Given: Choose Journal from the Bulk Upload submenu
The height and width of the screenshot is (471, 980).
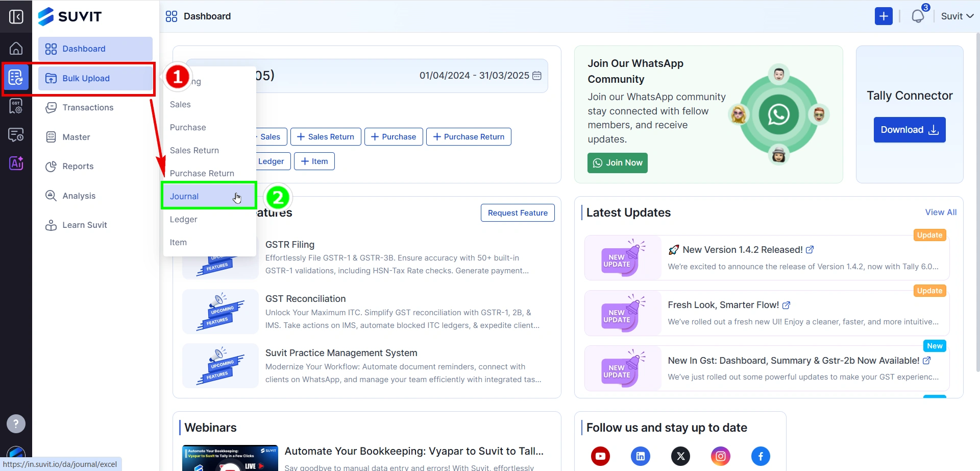Looking at the screenshot, I should [209, 196].
